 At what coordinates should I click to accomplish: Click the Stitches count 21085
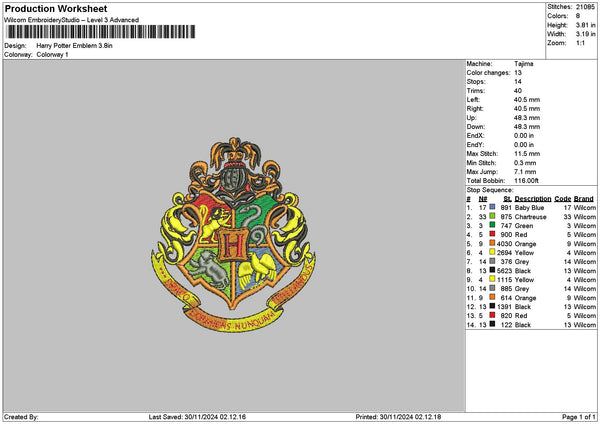[585, 7]
